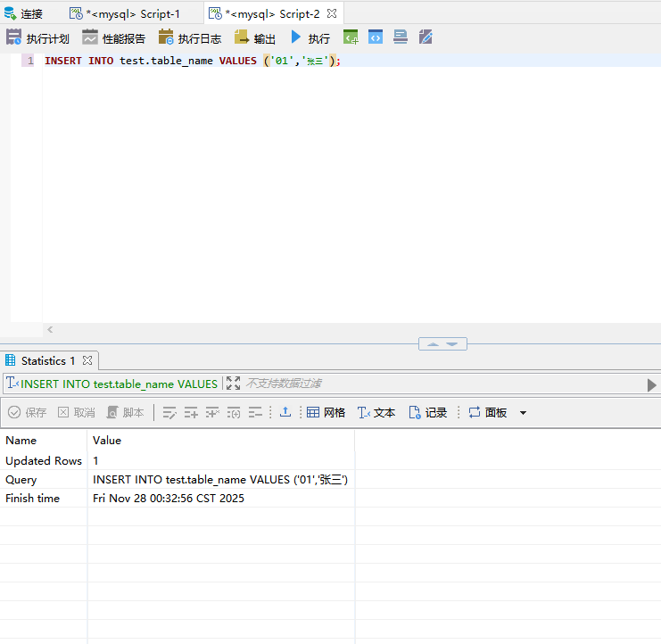Click the data filter input field

coord(437,384)
